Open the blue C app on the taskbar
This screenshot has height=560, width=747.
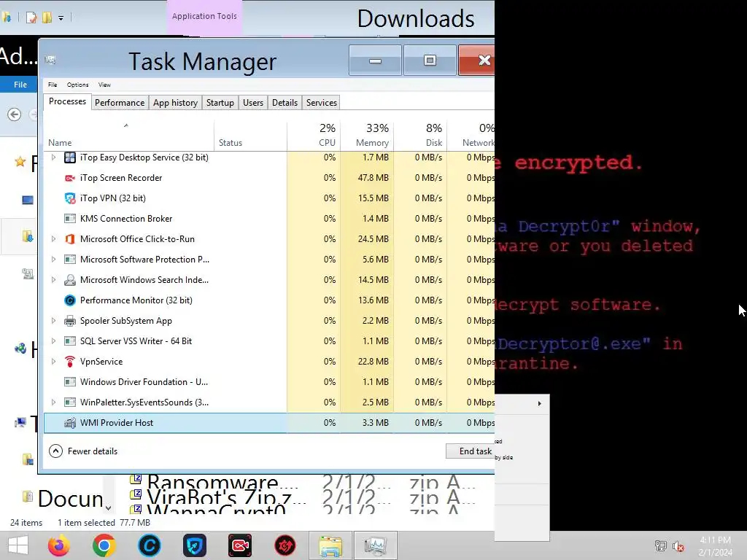pos(149,545)
